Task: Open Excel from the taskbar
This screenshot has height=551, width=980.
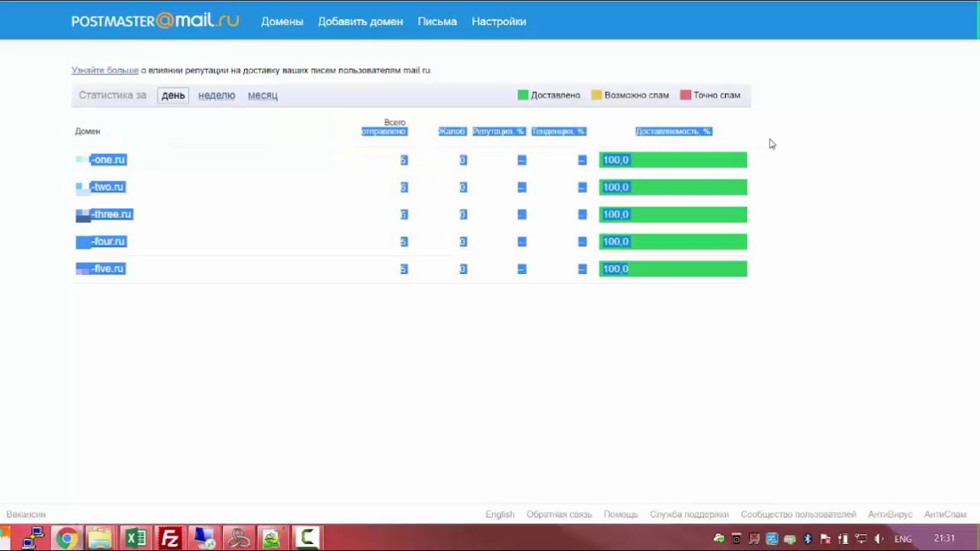Action: (136, 538)
